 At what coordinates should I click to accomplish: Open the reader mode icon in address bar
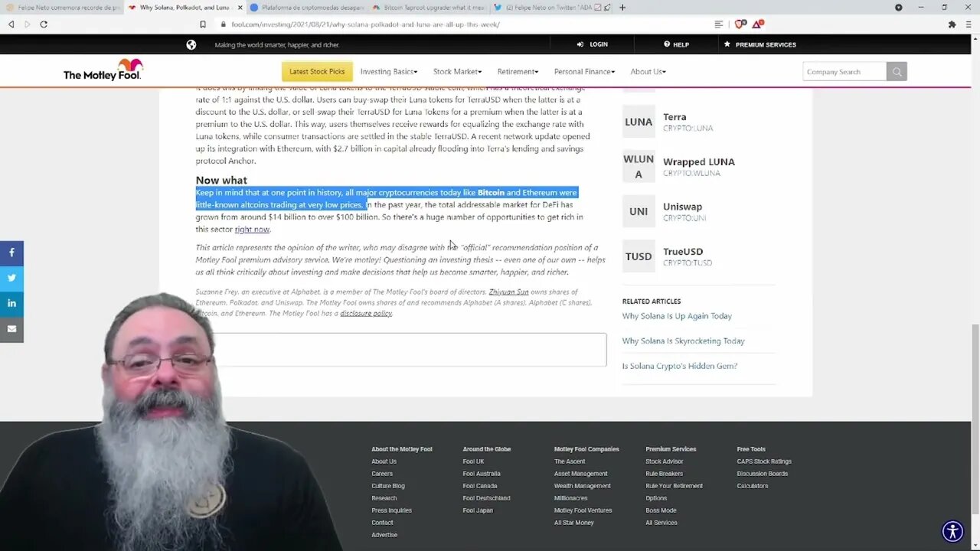coord(718,24)
